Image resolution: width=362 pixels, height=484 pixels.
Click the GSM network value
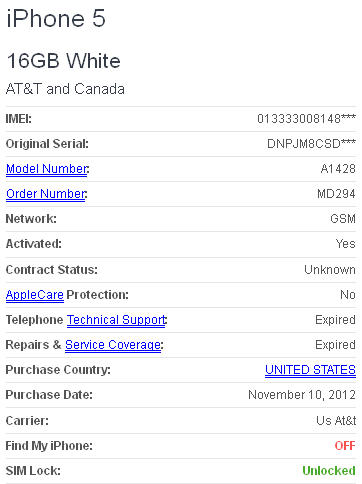point(343,219)
